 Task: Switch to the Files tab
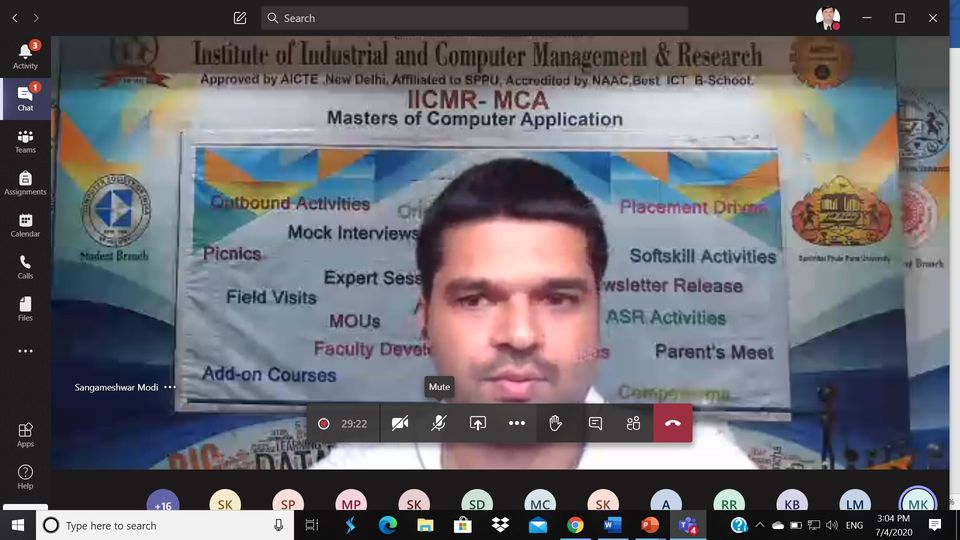25,308
